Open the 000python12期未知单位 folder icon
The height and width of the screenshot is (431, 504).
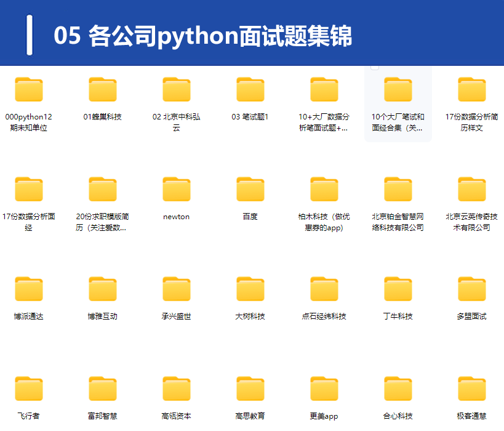[29, 89]
